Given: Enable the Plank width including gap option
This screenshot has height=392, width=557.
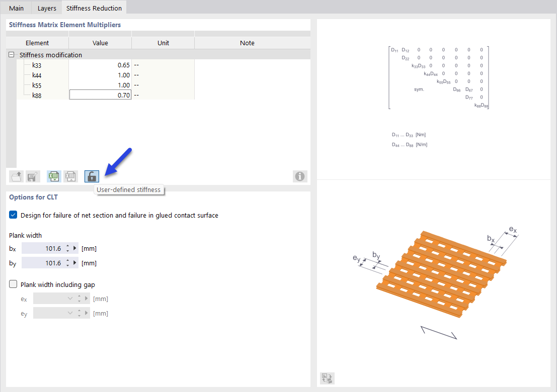Looking at the screenshot, I should point(13,284).
